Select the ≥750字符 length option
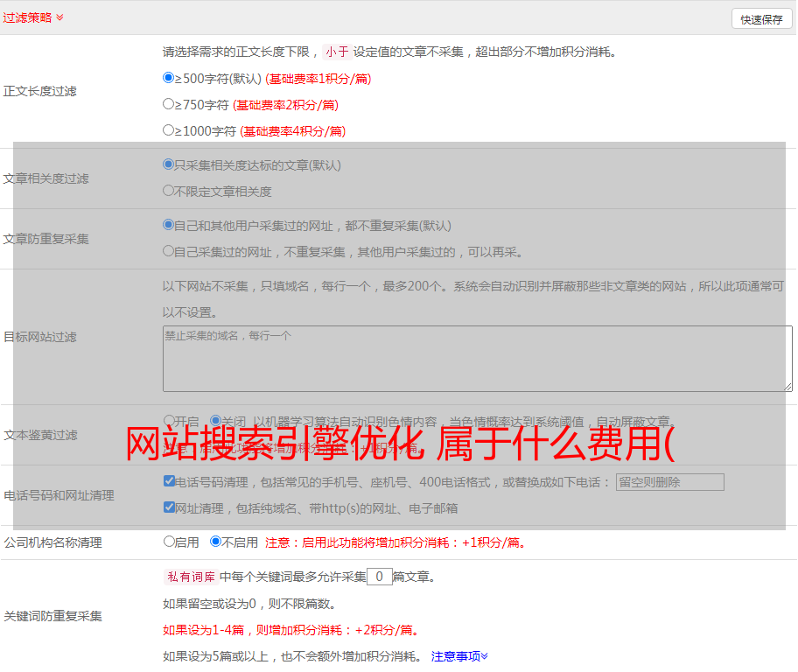798x672 pixels. 169,104
